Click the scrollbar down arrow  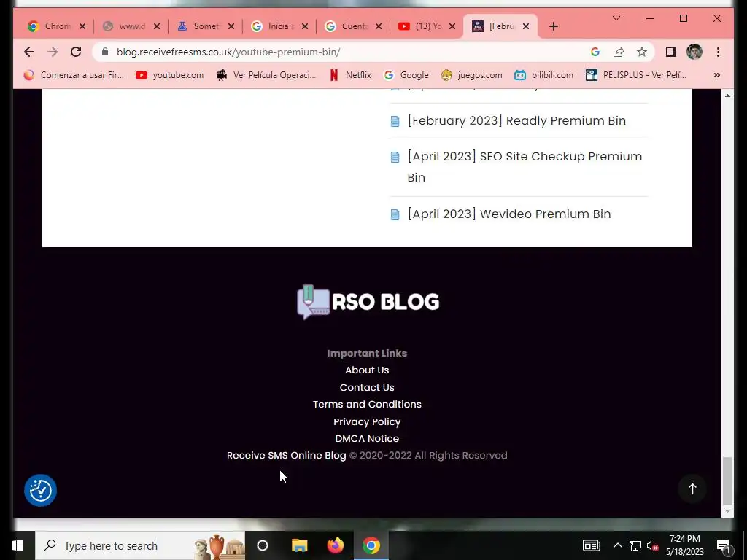727,511
